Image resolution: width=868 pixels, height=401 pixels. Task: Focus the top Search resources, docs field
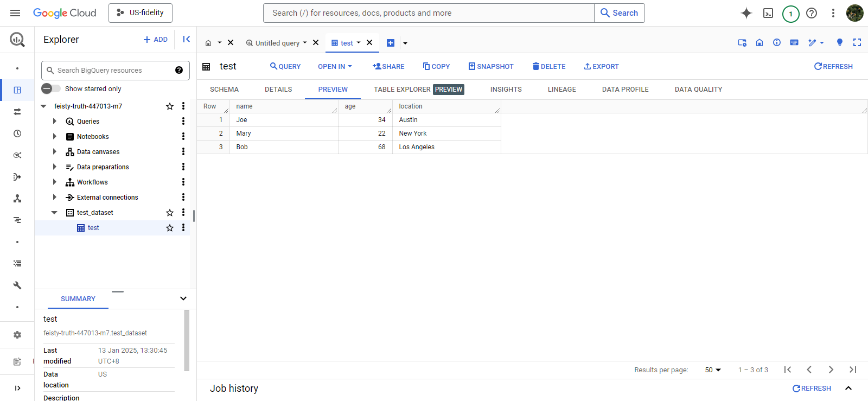tap(429, 13)
